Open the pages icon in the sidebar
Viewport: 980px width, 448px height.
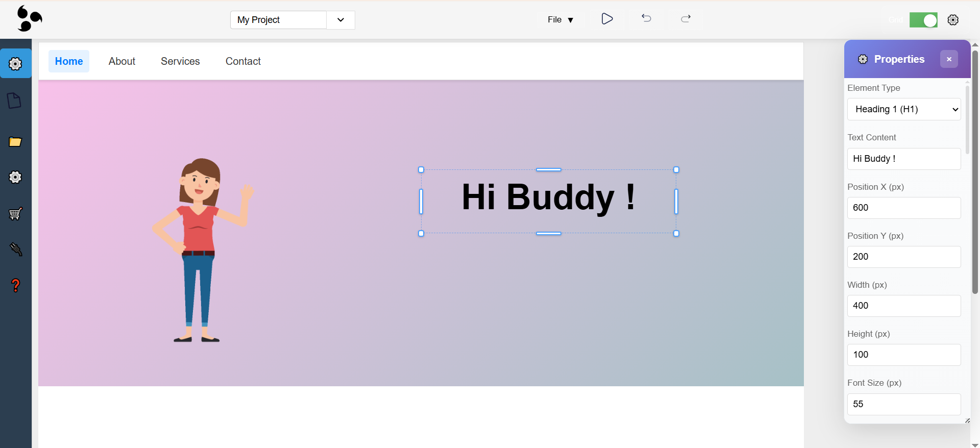point(15,101)
